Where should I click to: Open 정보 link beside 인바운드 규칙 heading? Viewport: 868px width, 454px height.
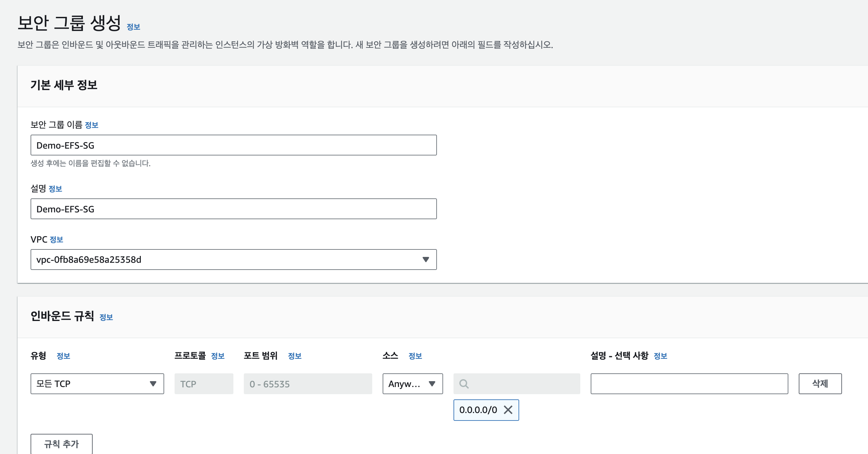[x=106, y=317]
